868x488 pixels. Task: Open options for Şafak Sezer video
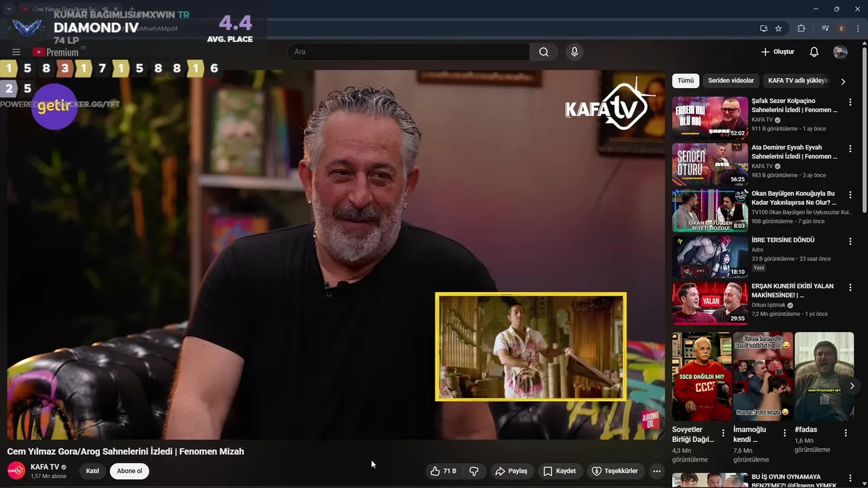[x=850, y=102]
